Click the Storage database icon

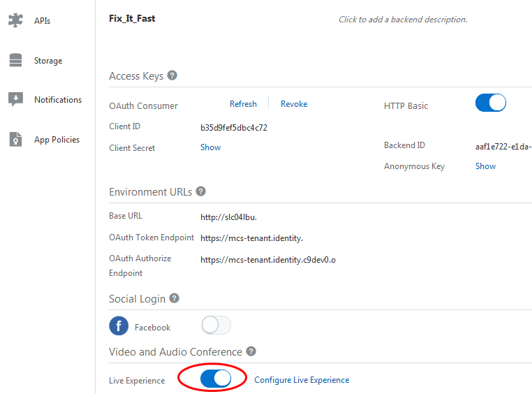coord(15,61)
